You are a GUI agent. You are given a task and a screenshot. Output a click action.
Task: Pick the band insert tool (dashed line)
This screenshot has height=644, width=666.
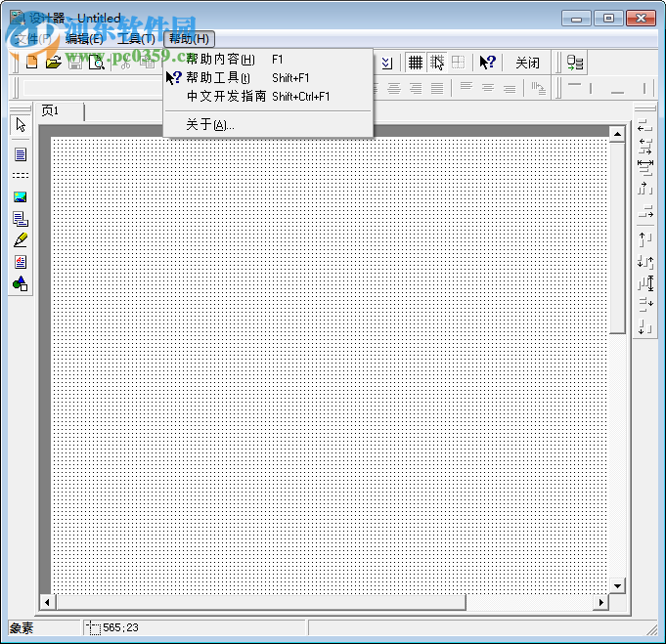pyautogui.click(x=21, y=175)
